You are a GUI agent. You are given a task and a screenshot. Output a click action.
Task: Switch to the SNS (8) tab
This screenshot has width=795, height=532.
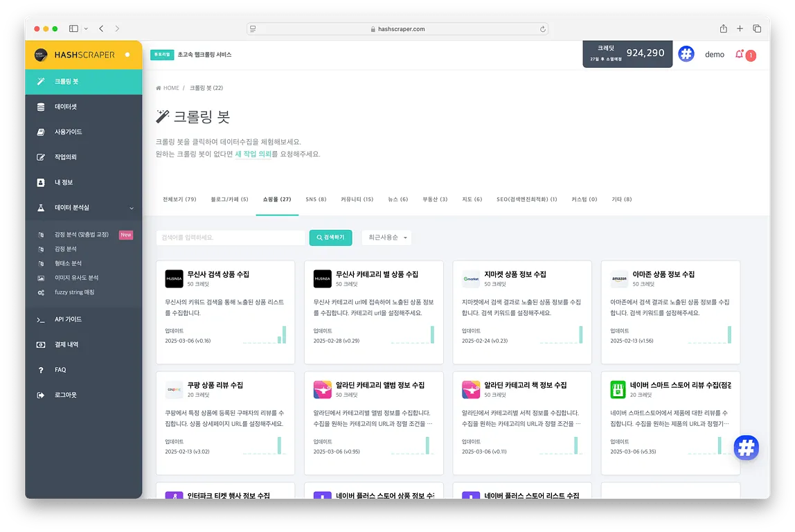(316, 199)
